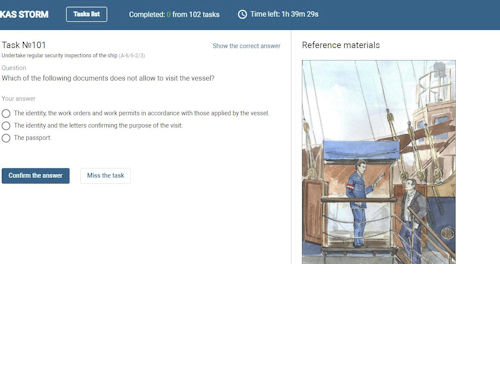Image resolution: width=500 pixels, height=375 pixels.
Task: Click the security inspections task subtitle
Action: point(73,55)
